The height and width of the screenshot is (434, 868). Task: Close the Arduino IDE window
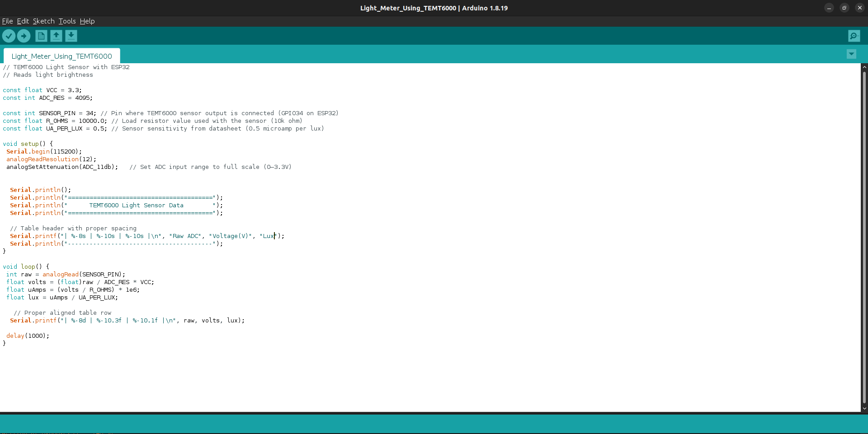click(860, 8)
